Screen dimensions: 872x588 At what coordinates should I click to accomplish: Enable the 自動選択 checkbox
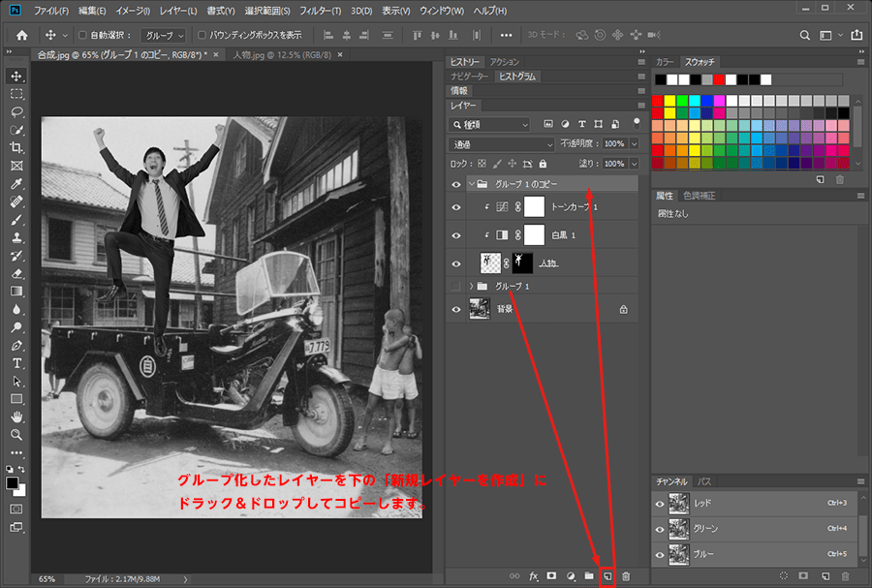point(82,35)
